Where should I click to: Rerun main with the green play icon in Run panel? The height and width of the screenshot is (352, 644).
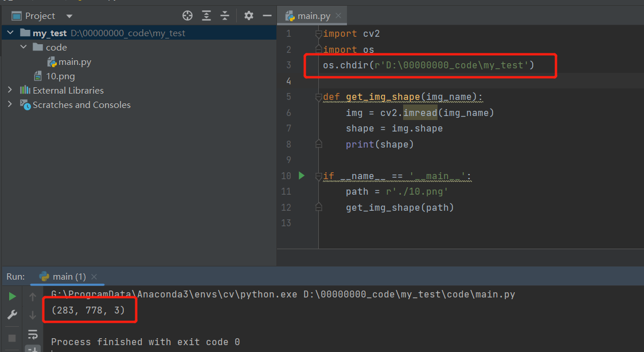(x=12, y=296)
